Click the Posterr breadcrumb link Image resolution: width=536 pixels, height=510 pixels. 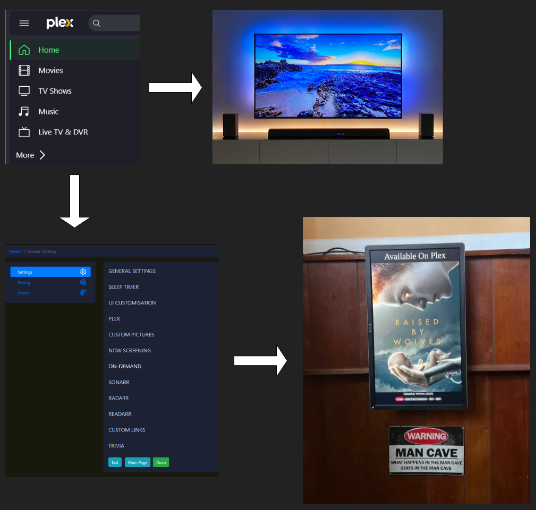(x=15, y=252)
